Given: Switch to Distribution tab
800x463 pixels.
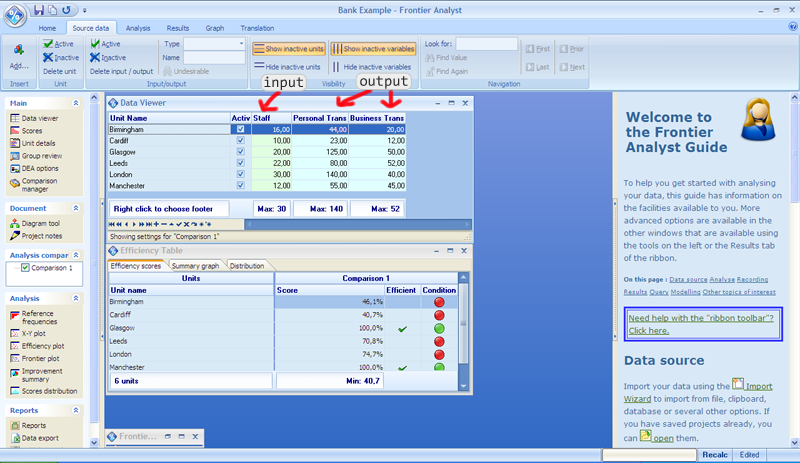Looking at the screenshot, I should 247,266.
